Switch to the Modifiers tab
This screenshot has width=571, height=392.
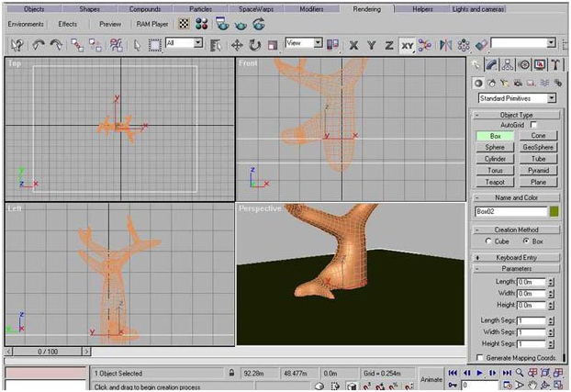[x=311, y=9]
